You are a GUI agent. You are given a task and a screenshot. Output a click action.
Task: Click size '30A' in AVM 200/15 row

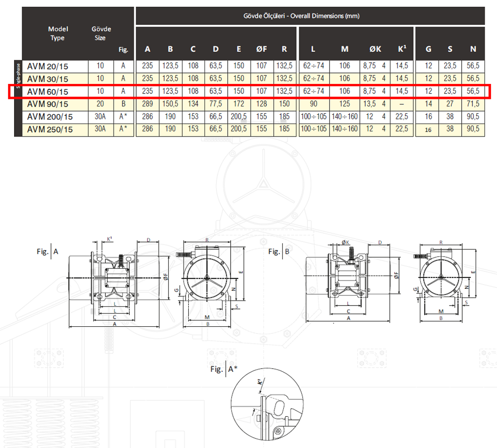[x=100, y=117]
